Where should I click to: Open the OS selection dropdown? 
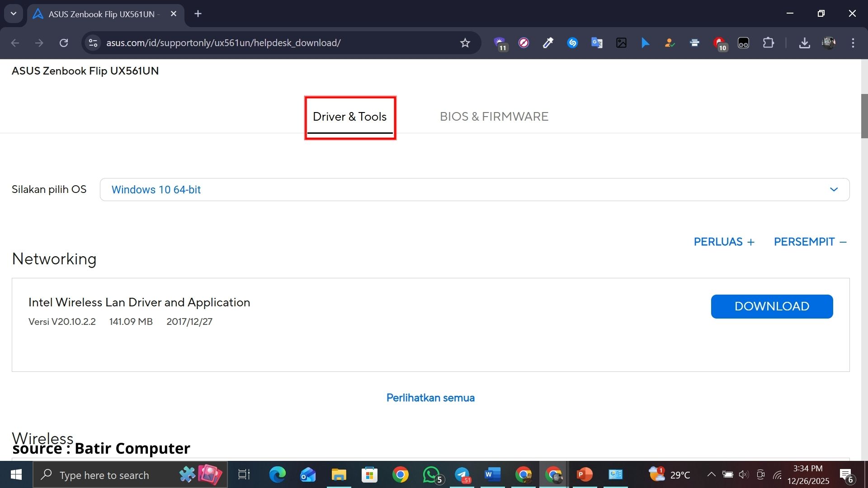coord(475,190)
